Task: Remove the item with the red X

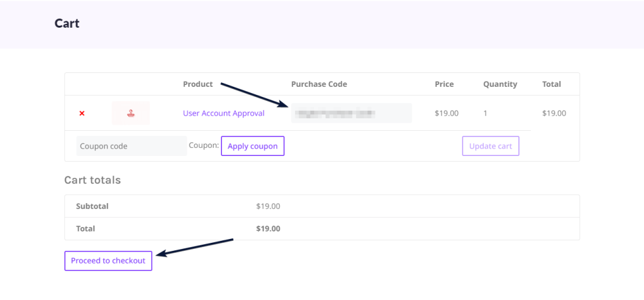Action: point(82,113)
